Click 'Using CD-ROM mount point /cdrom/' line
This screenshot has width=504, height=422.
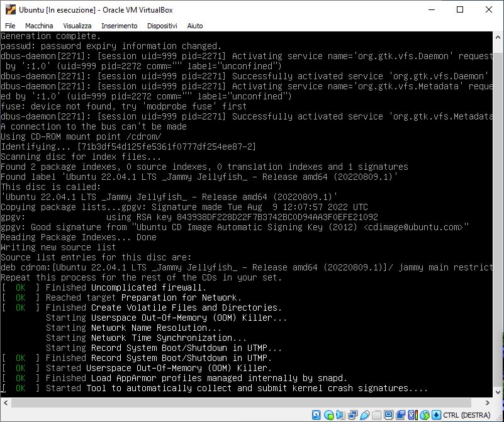pyautogui.click(x=81, y=136)
